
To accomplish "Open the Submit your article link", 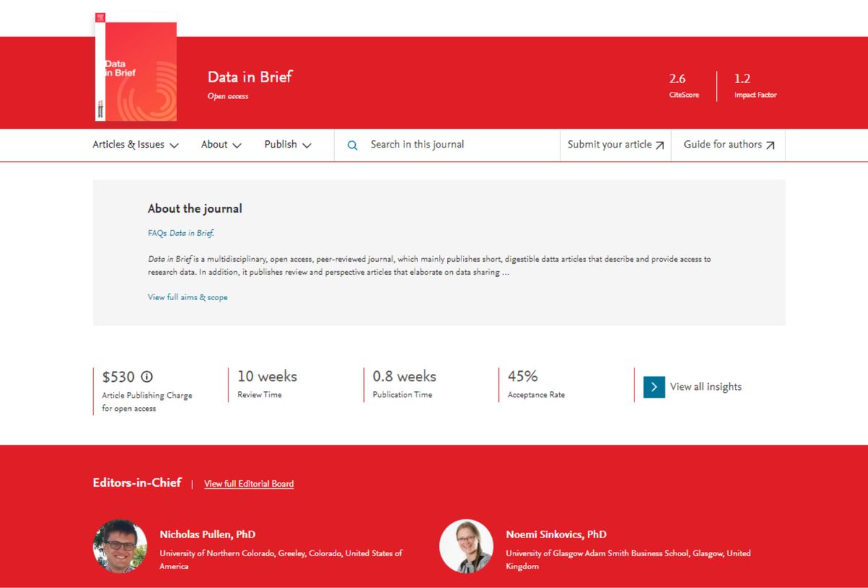I will click(x=616, y=145).
